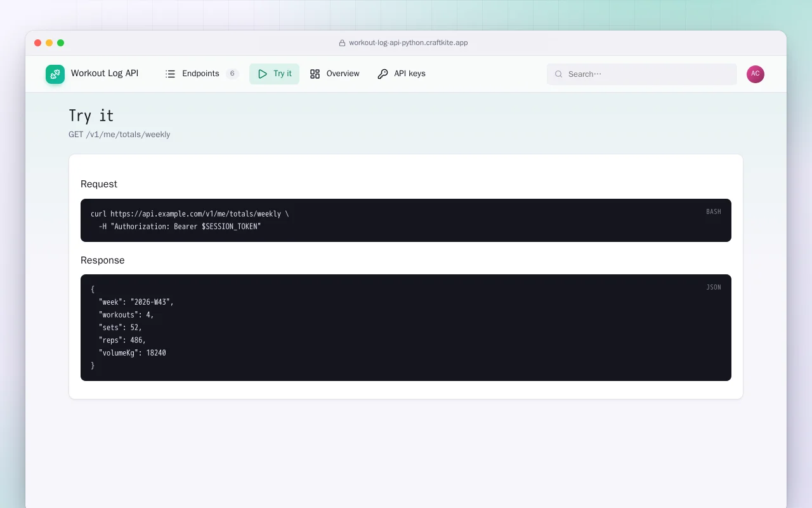Click the Workout Log API dumbbell logo
812x508 pixels.
pos(55,74)
